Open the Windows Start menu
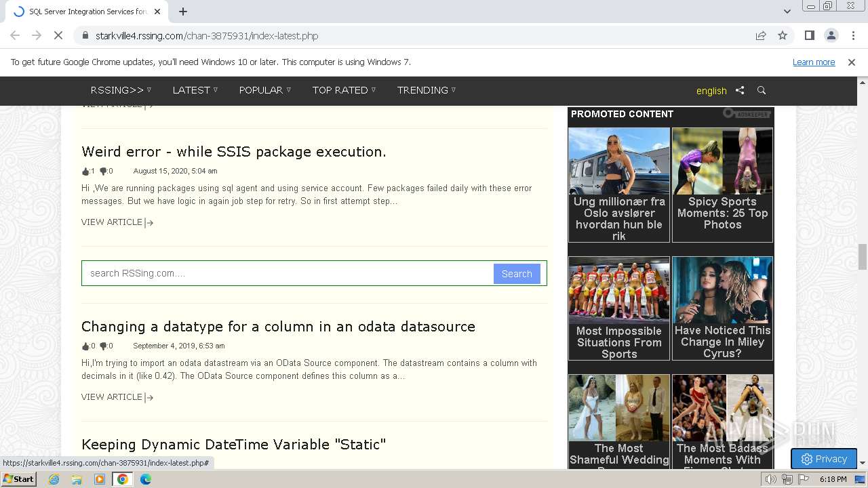The image size is (868, 488). click(x=19, y=479)
